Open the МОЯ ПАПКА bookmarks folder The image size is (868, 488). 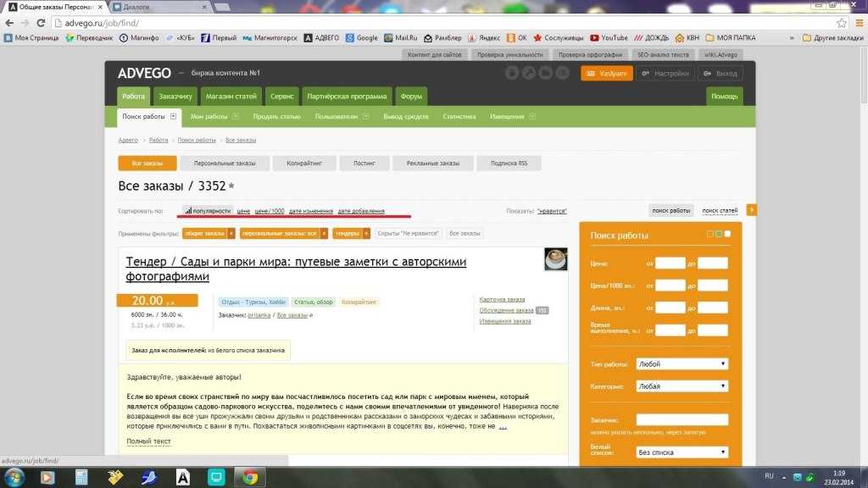pyautogui.click(x=730, y=37)
